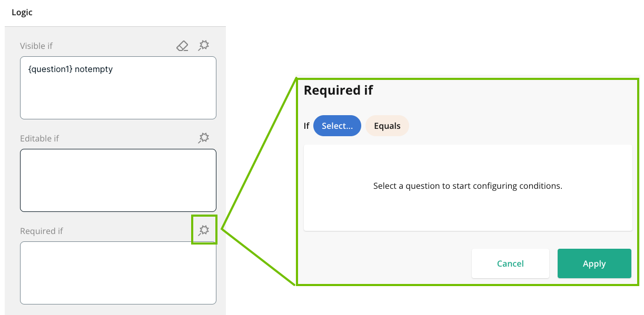Click the eraser icon beside Visible if
644x315 pixels.
tap(182, 46)
